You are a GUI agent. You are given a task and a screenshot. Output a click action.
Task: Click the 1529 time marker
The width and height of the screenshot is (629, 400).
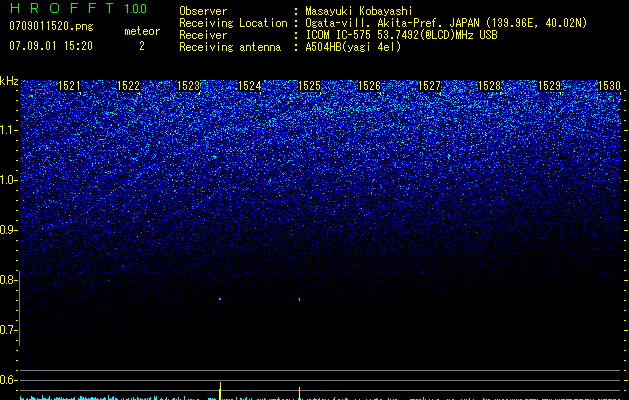(x=549, y=86)
